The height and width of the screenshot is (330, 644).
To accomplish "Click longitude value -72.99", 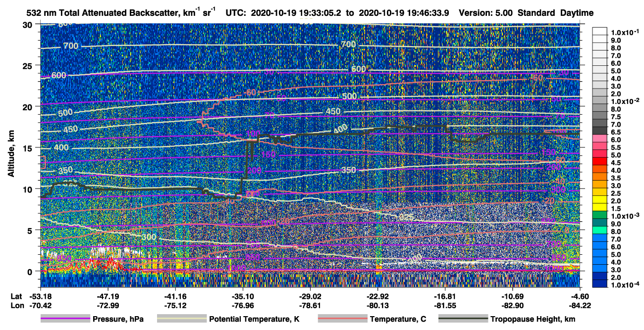I will coord(107,306).
